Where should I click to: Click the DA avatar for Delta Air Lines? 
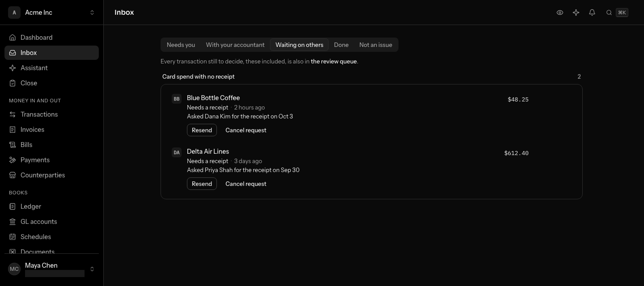pos(177,152)
